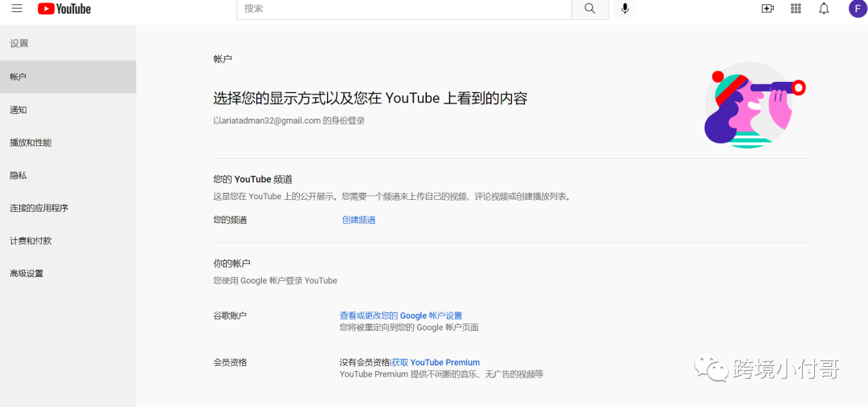Open 播放和性能 settings
This screenshot has width=868, height=407.
68,143
